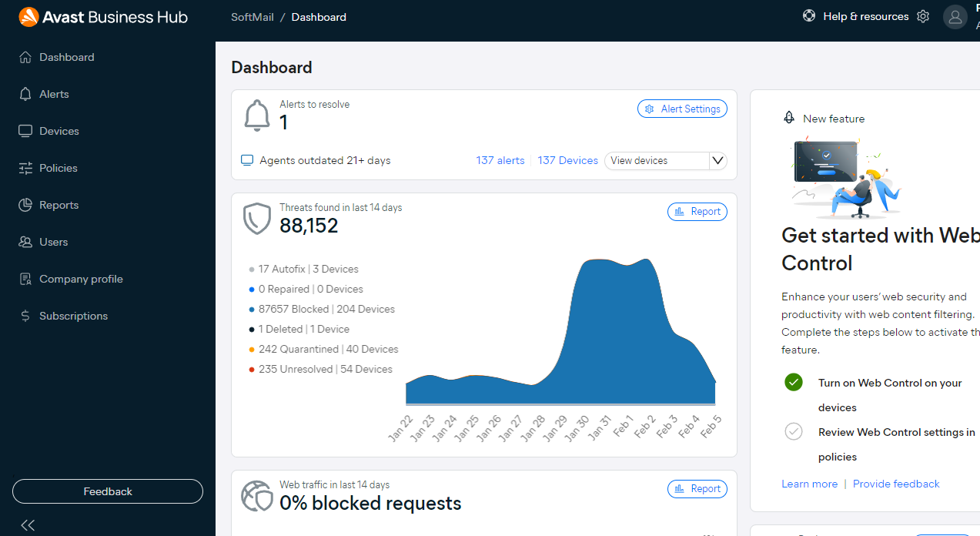Click the monitor icon beside Agents outdated

coord(247,160)
